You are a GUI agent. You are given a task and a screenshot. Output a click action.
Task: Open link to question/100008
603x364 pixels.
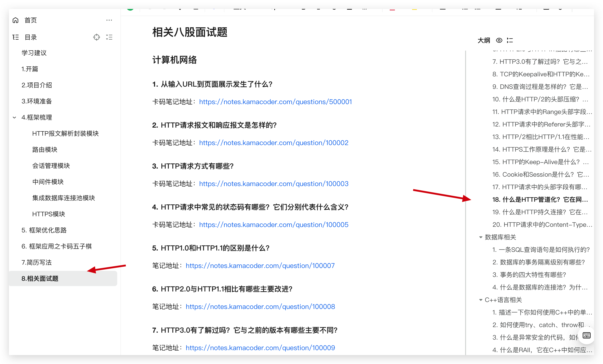(260, 307)
